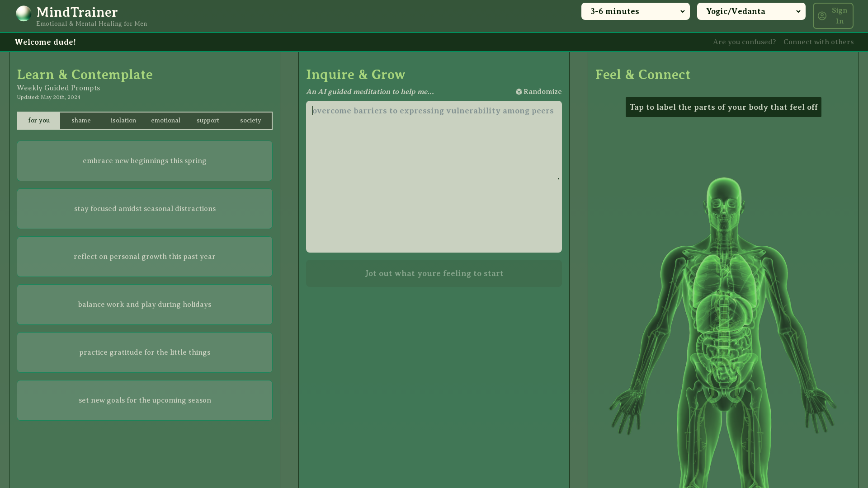Choose 'balance work and play during holidays' prompt
The image size is (868, 488).
pos(145,305)
